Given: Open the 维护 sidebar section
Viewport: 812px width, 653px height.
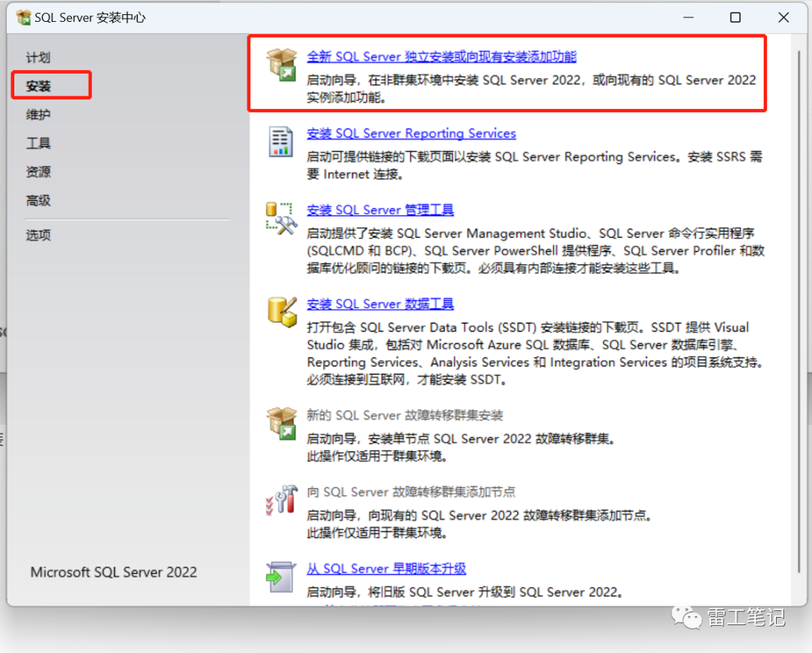Looking at the screenshot, I should [38, 114].
